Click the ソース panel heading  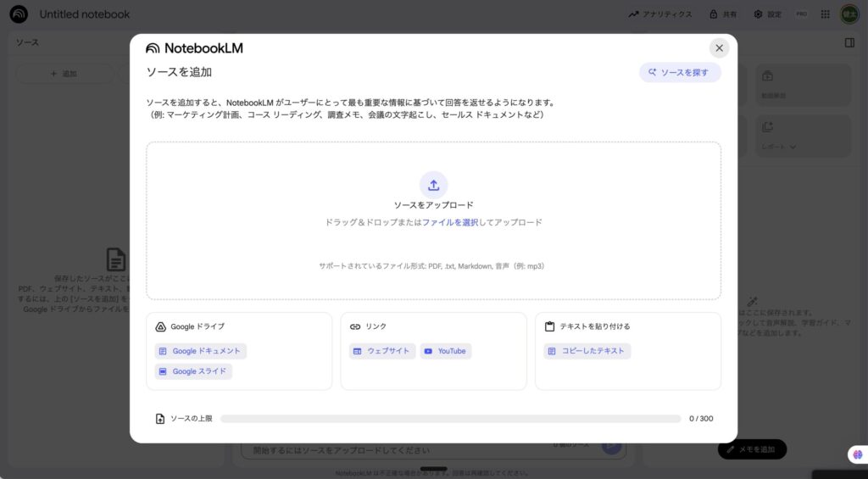point(27,42)
